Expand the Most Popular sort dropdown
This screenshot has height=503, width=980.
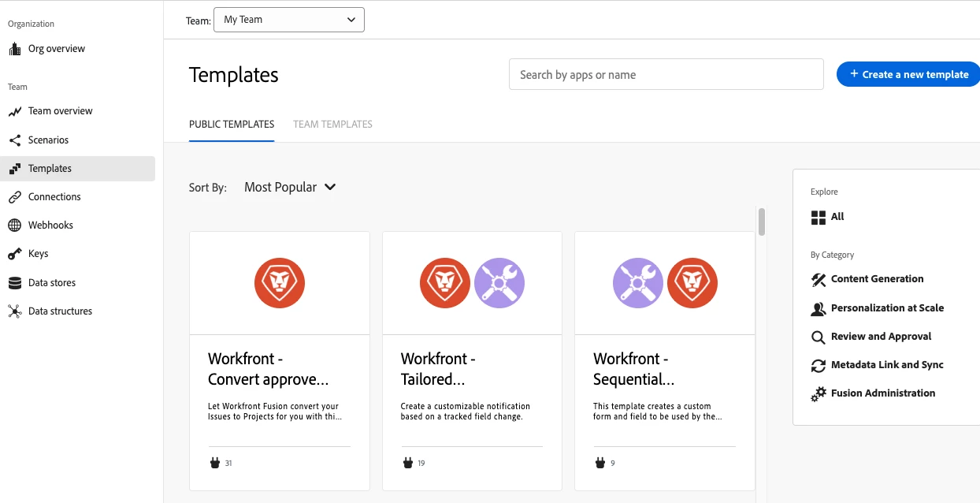[290, 188]
